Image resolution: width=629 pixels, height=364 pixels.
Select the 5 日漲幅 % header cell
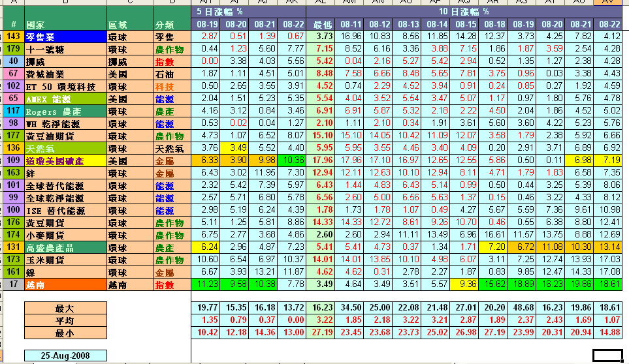249,12
